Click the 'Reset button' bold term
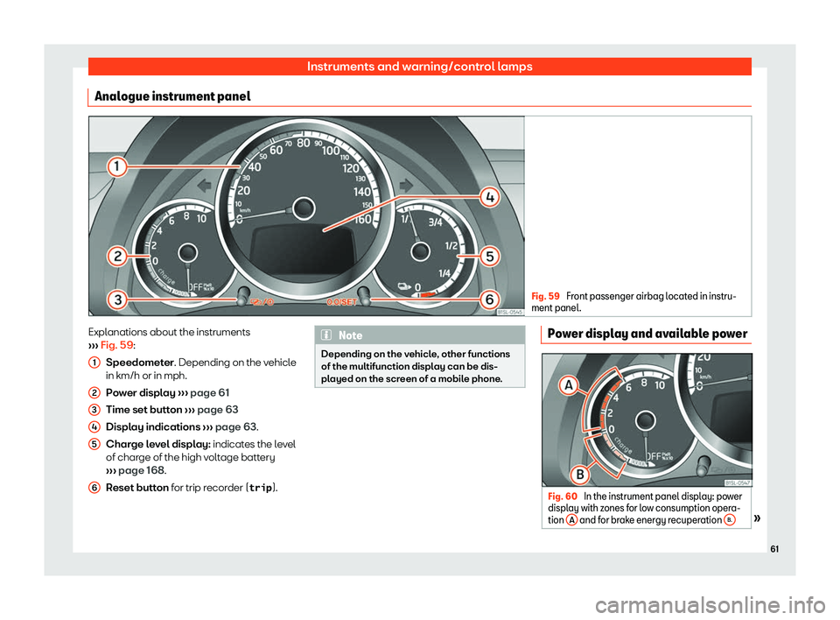This screenshot has height=620, width=840. 137,488
